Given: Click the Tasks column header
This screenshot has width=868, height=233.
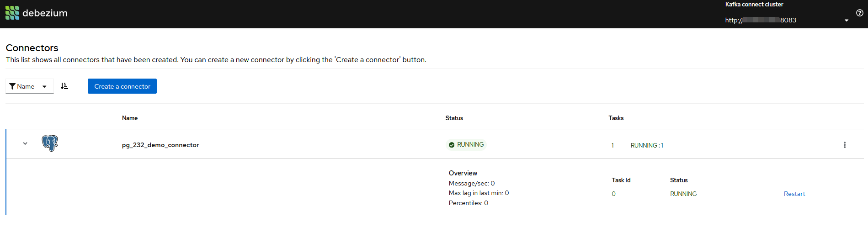Looking at the screenshot, I should pos(616,118).
